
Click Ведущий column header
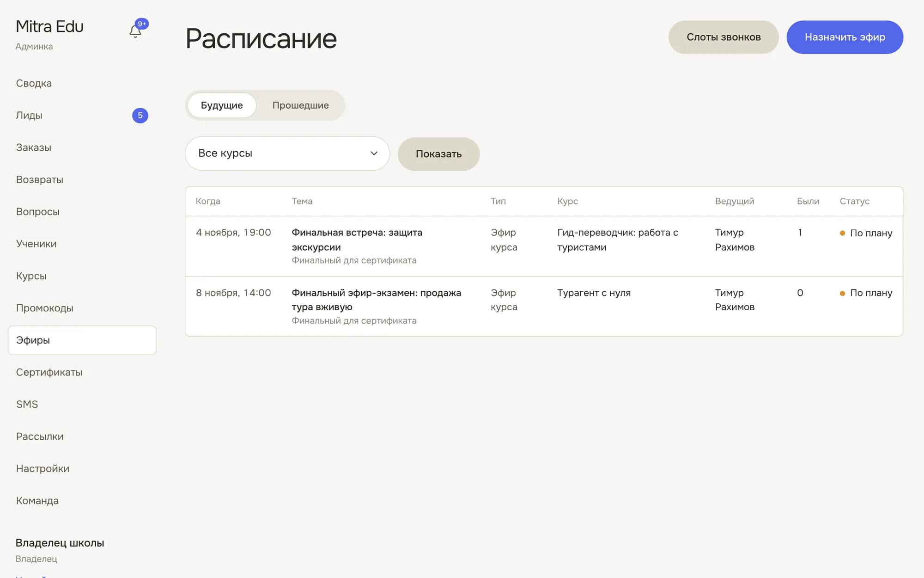pyautogui.click(x=735, y=201)
